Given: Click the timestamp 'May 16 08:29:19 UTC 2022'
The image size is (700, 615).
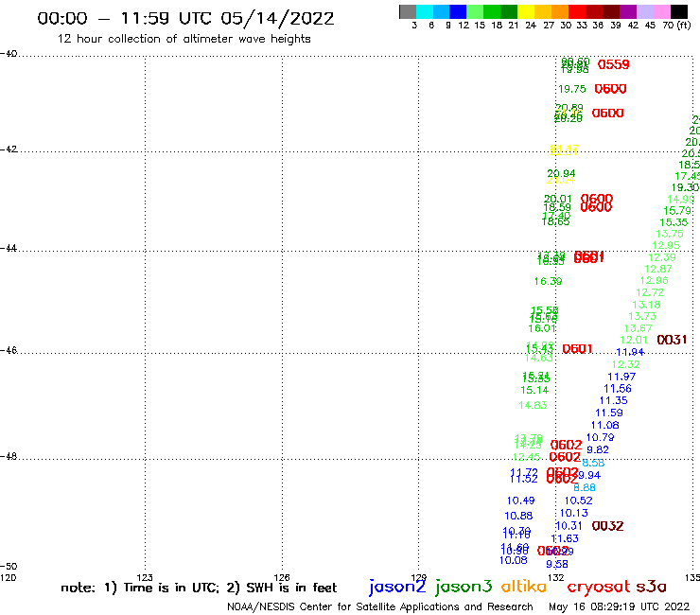Looking at the screenshot, I should click(x=620, y=607).
